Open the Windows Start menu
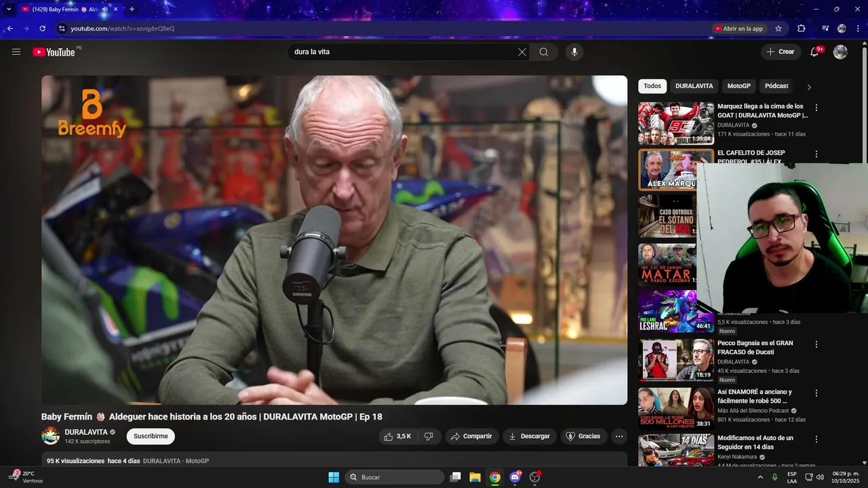Image resolution: width=868 pixels, height=488 pixels. tap(334, 477)
